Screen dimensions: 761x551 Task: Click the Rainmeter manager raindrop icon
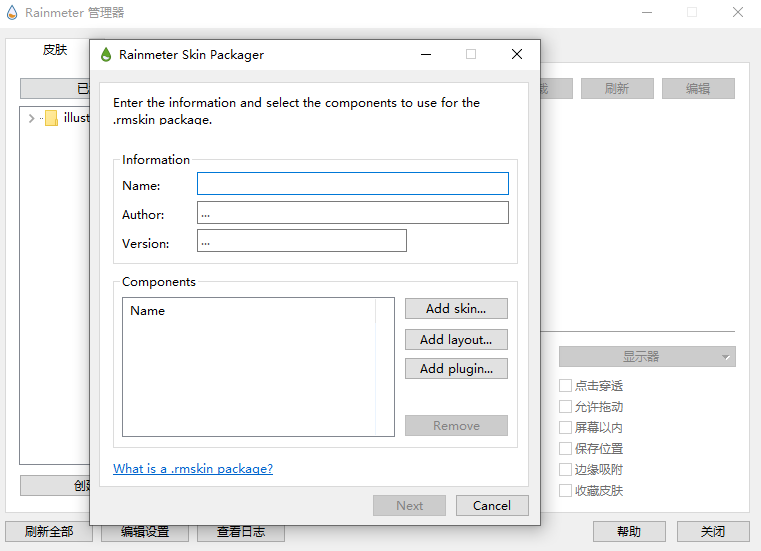(12, 13)
